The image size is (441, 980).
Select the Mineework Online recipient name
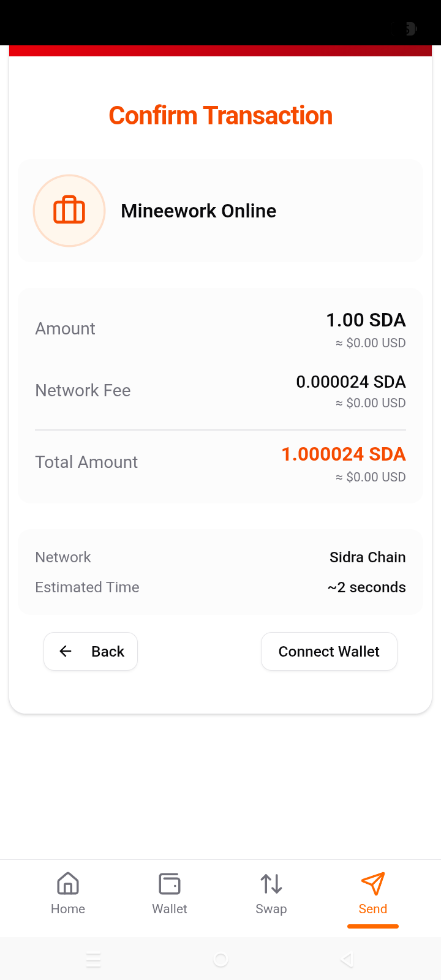[x=198, y=211]
